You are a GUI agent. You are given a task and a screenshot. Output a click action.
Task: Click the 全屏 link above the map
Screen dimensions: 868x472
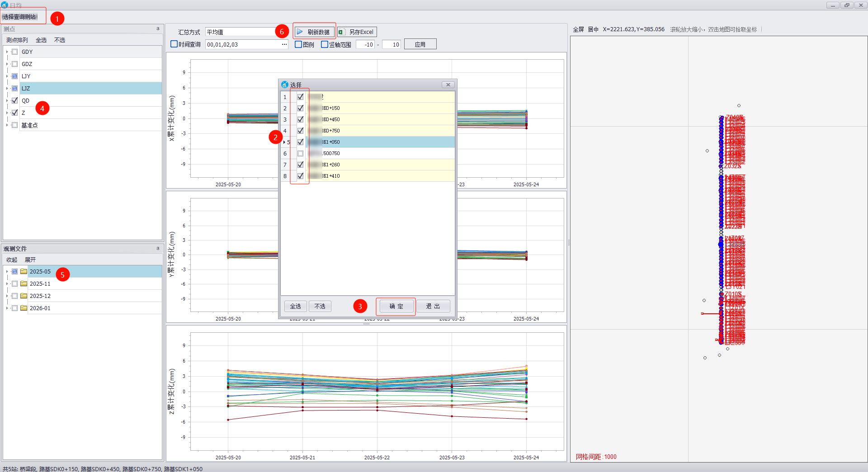578,29
